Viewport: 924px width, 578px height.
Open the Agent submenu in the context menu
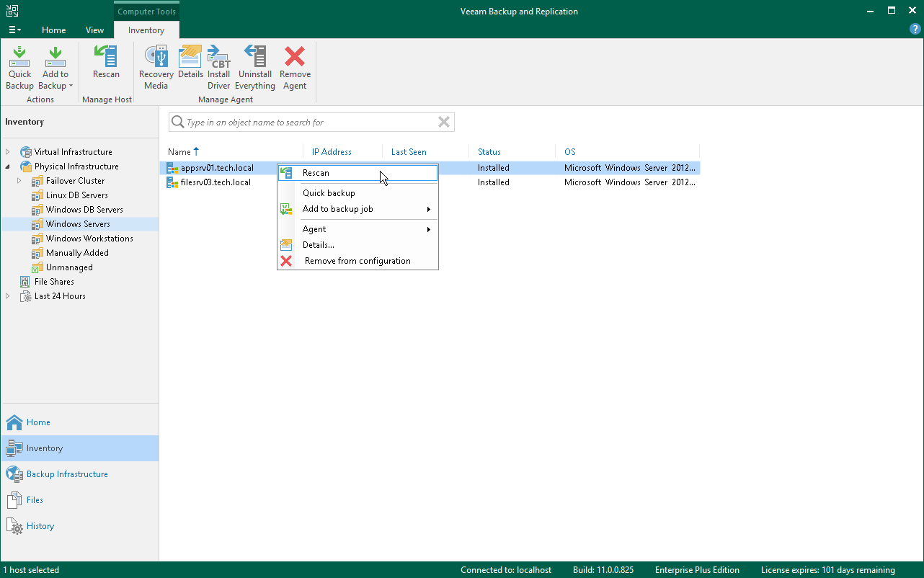[x=357, y=229]
